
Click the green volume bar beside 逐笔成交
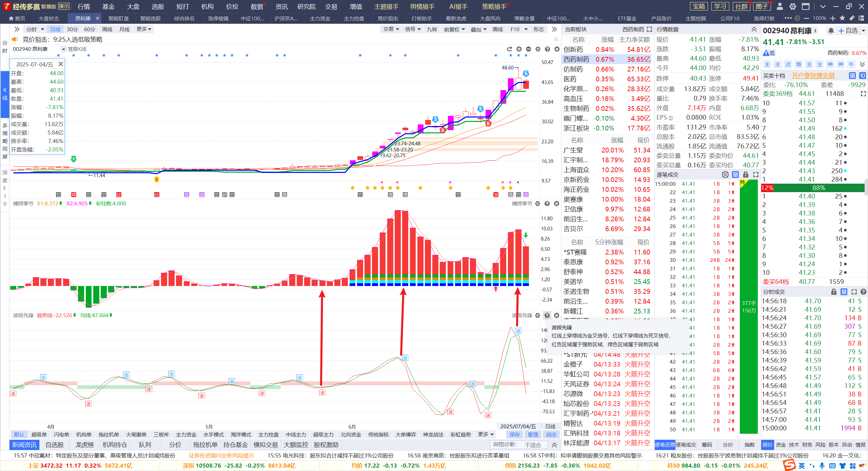[x=749, y=307]
